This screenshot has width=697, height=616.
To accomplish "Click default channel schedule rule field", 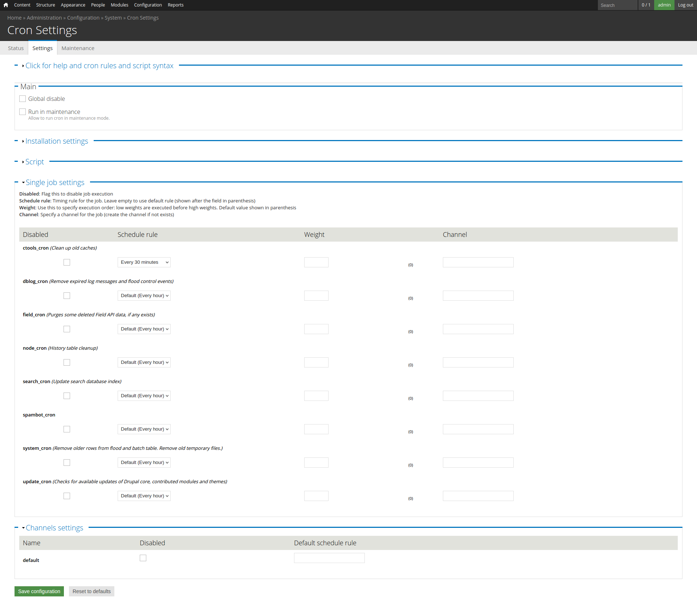I will (x=329, y=558).
